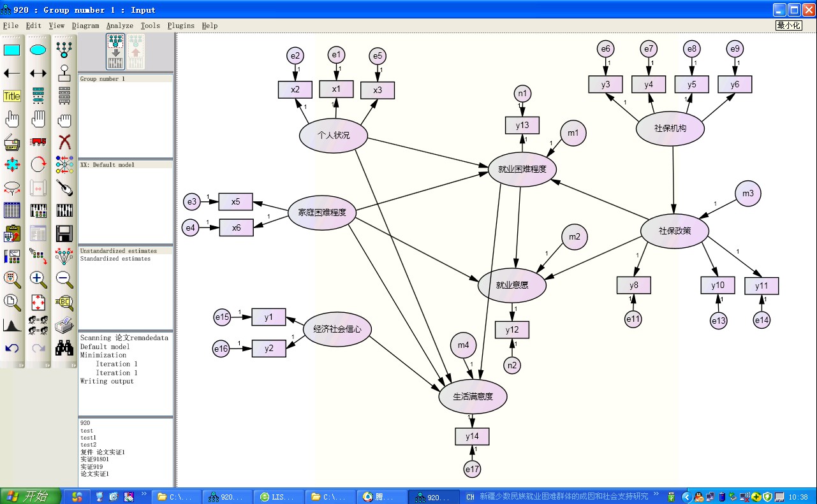Copy the path diagram to clipboard
The image size is (817, 504).
[12, 233]
